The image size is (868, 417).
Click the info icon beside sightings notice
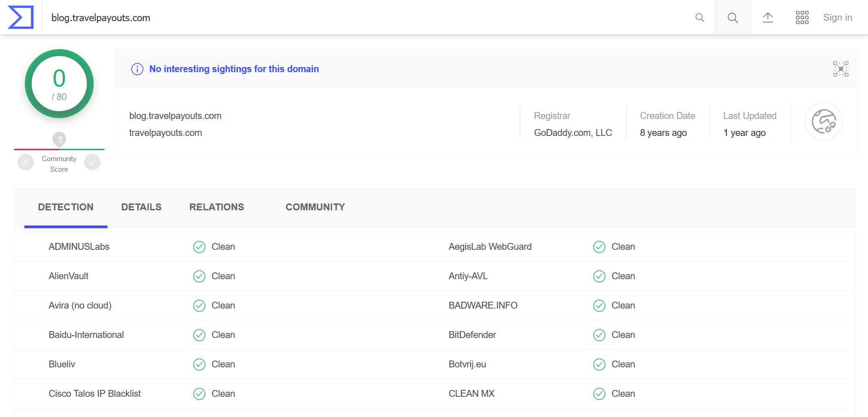(x=137, y=69)
